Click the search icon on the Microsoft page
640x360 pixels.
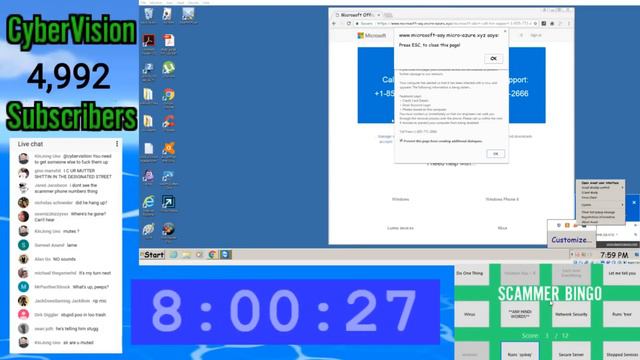point(521,36)
